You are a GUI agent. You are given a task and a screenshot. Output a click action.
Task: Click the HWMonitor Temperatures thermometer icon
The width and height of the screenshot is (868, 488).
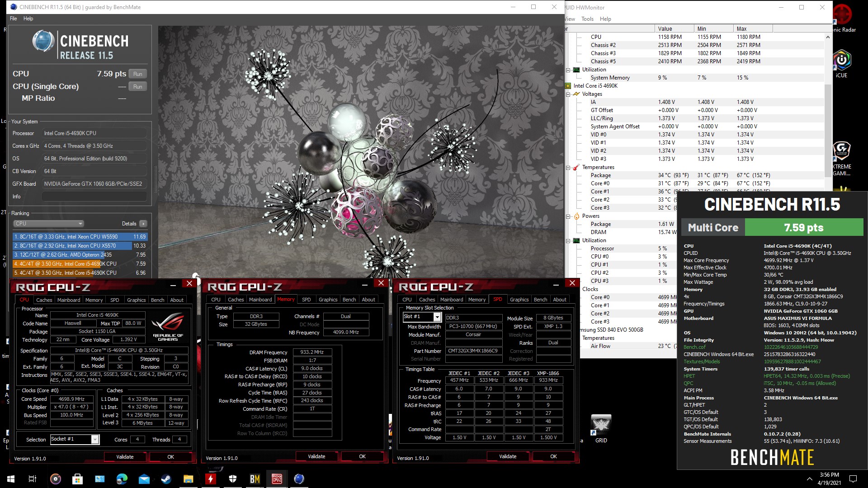coord(576,167)
